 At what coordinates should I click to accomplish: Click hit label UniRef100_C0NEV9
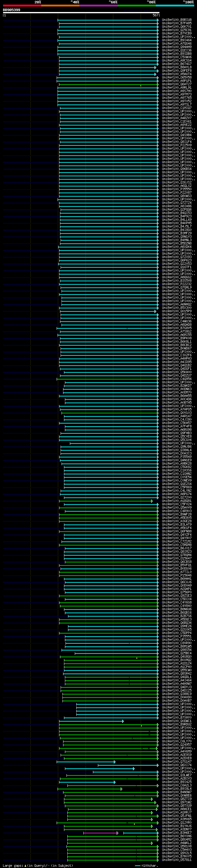click(176, 481)
